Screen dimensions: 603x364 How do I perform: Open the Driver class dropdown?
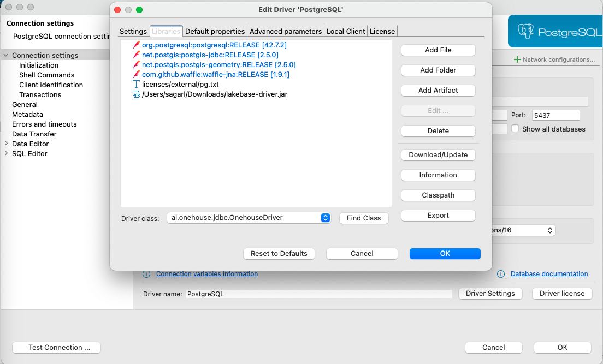[x=326, y=218]
